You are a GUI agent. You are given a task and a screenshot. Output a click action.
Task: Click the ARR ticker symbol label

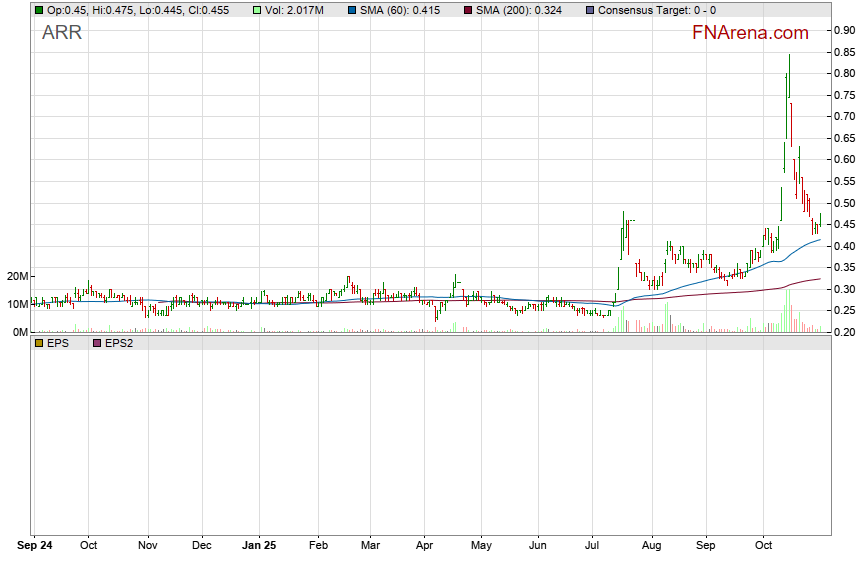(62, 33)
